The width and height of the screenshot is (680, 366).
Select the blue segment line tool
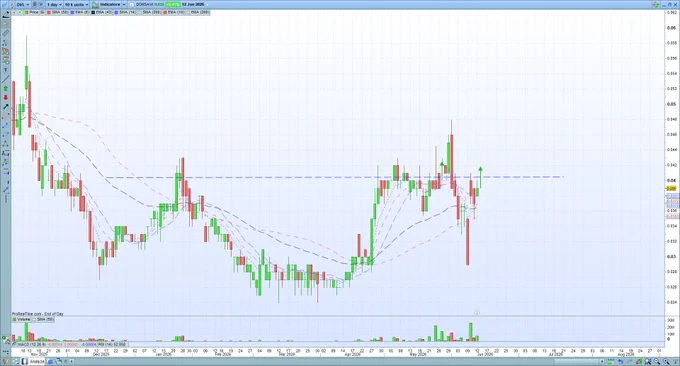pyautogui.click(x=6, y=125)
